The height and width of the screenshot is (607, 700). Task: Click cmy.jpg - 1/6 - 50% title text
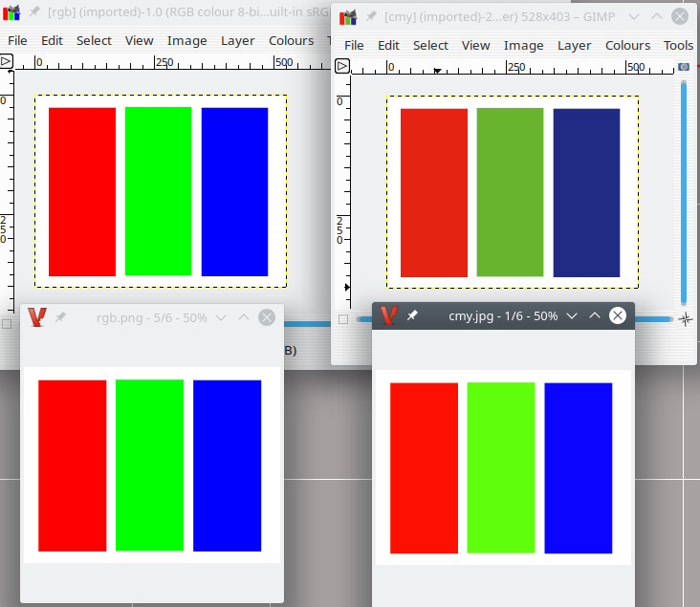pos(503,316)
